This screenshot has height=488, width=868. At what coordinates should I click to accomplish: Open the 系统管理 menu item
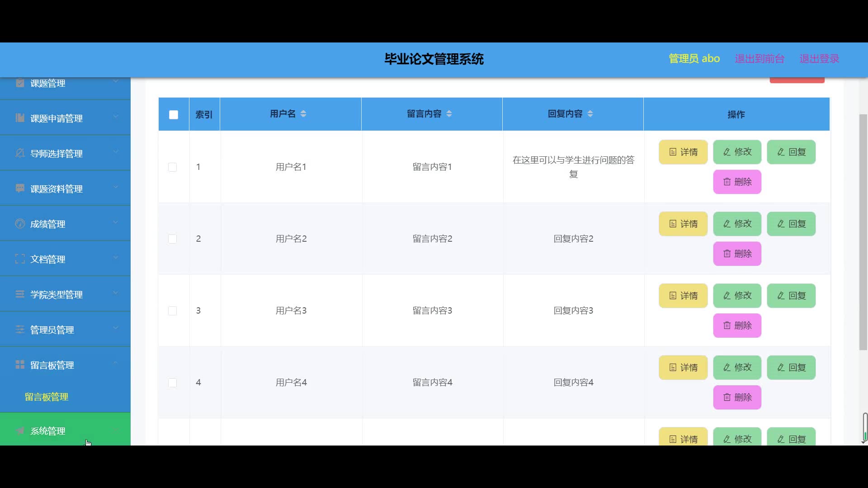pyautogui.click(x=65, y=429)
